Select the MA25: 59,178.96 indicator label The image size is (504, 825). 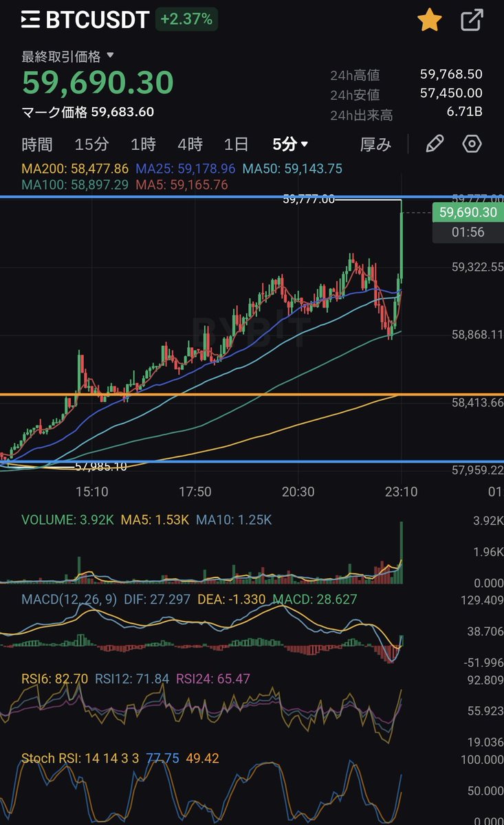coord(186,168)
